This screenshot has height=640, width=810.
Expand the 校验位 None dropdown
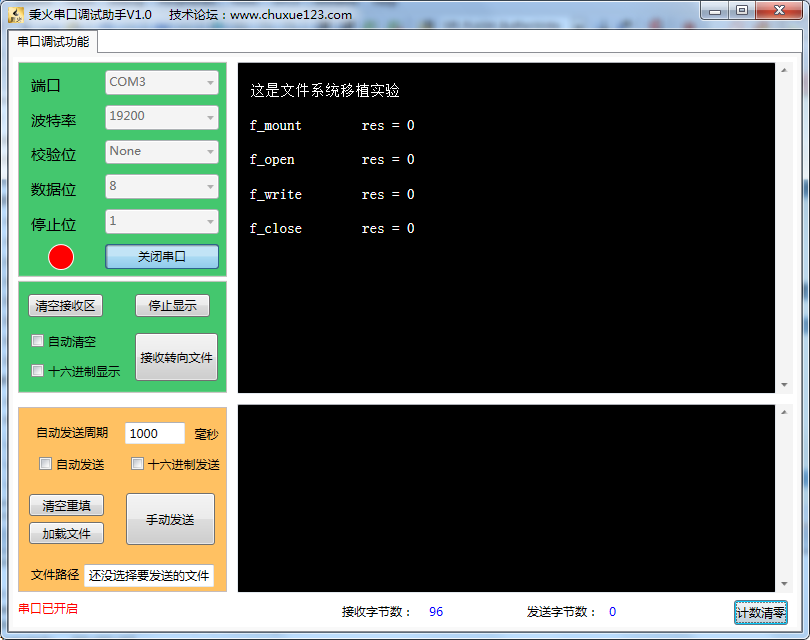click(x=162, y=152)
